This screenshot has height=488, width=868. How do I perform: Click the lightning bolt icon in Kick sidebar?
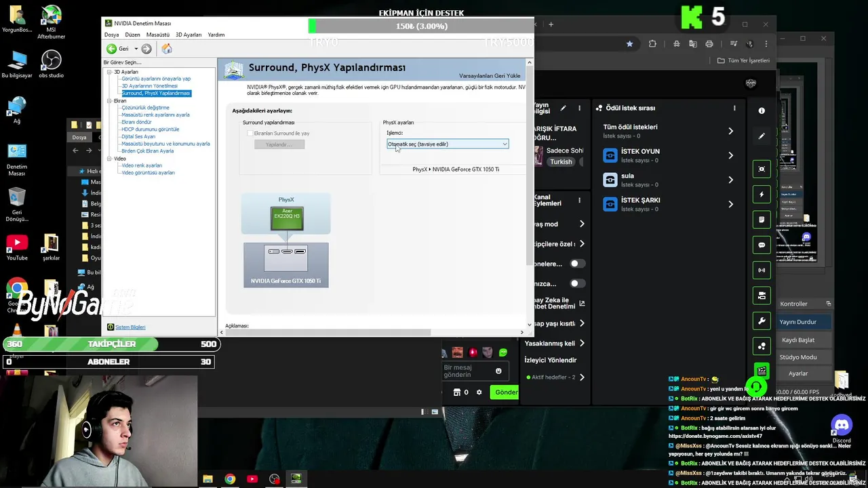762,195
